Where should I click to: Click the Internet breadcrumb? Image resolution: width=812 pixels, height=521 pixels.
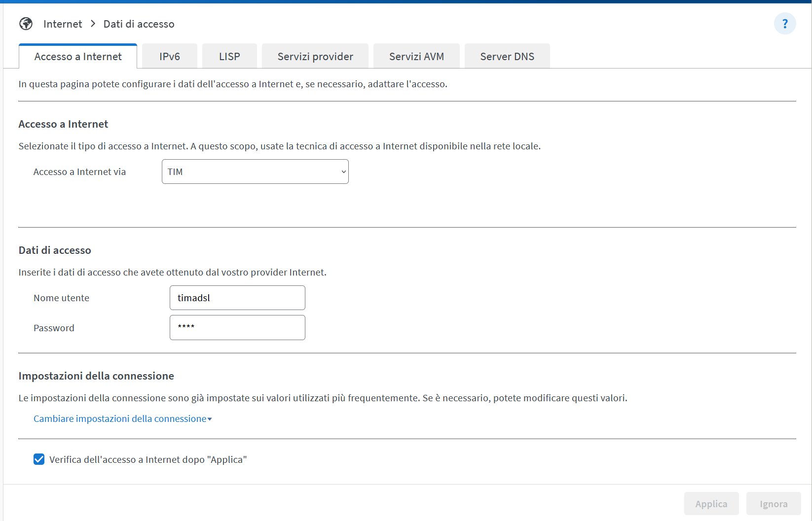pyautogui.click(x=63, y=24)
